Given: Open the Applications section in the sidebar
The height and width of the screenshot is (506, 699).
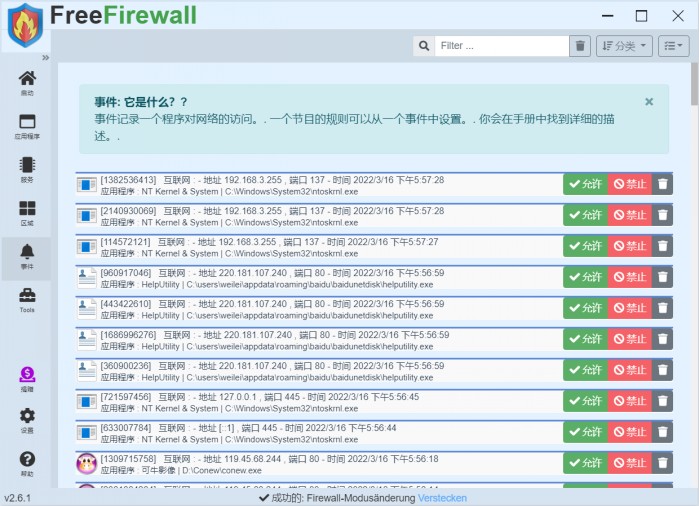Looking at the screenshot, I should tap(27, 127).
